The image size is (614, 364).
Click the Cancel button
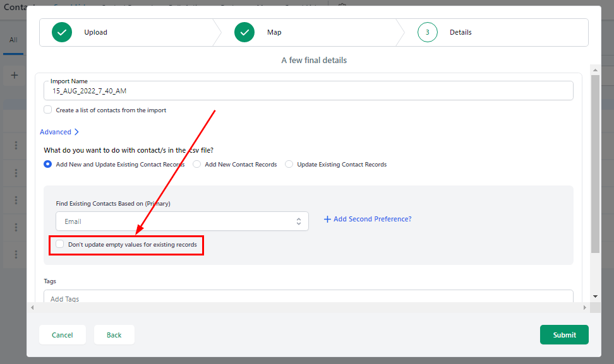click(x=63, y=335)
